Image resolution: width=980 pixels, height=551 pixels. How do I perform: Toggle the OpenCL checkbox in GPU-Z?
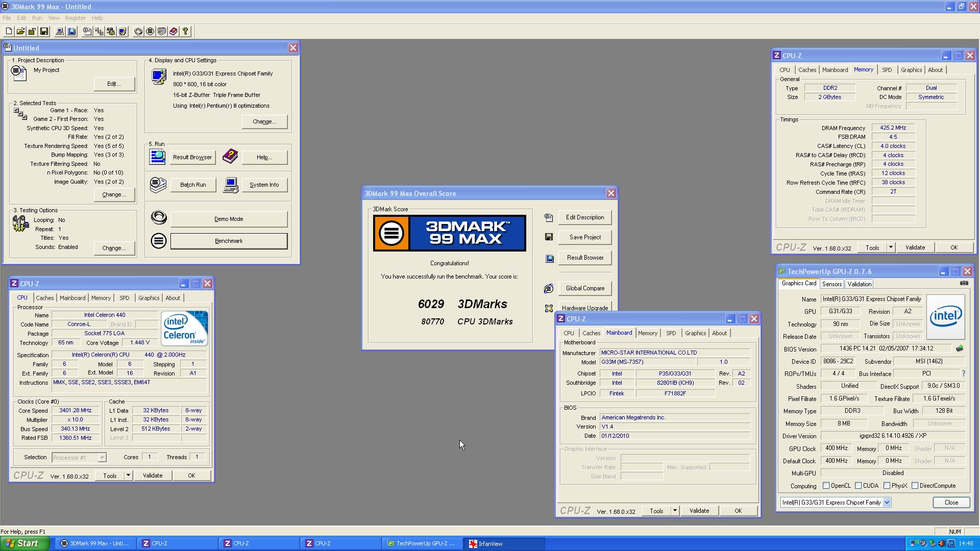tap(826, 486)
